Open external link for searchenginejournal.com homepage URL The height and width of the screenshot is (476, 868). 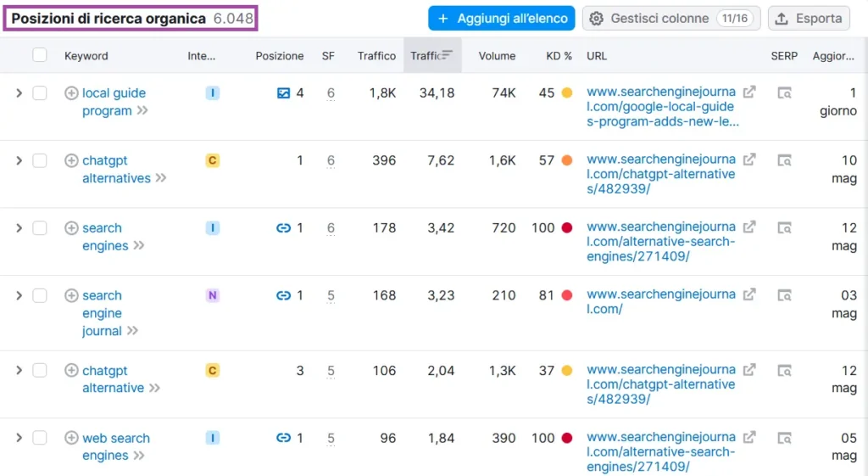click(749, 294)
